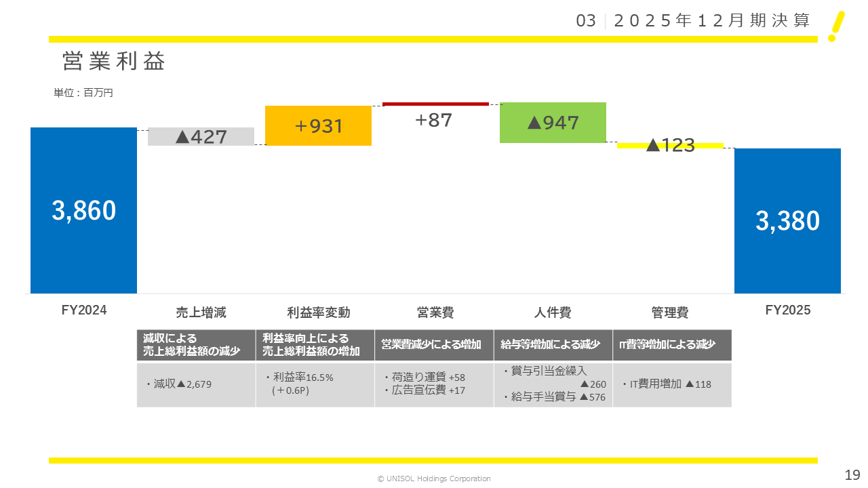868x488 pixels.
Task: Click the 管理費 axis label
Action: click(x=670, y=312)
